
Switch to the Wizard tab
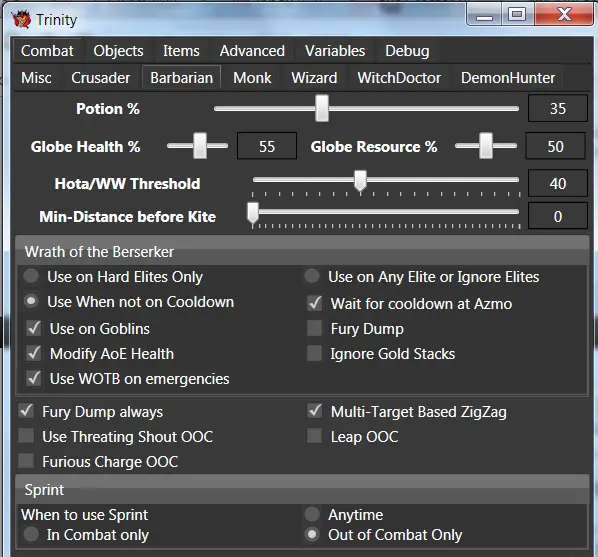pyautogui.click(x=314, y=78)
